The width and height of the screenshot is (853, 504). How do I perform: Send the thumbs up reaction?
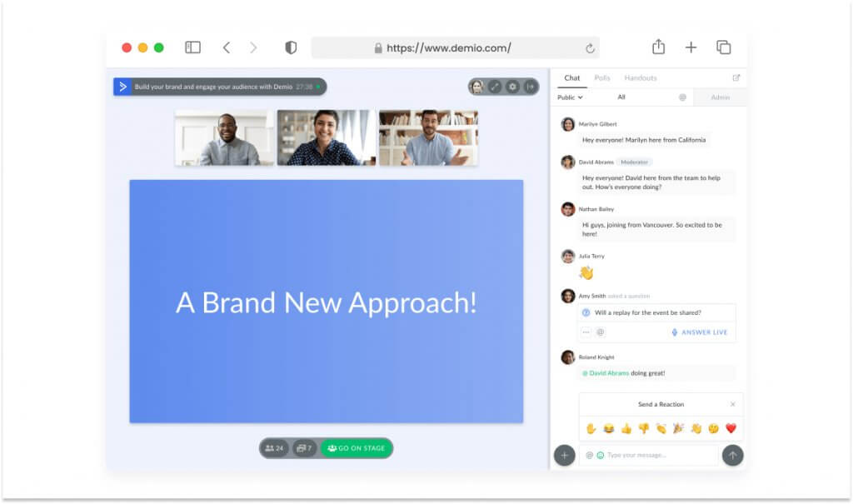[x=626, y=429]
